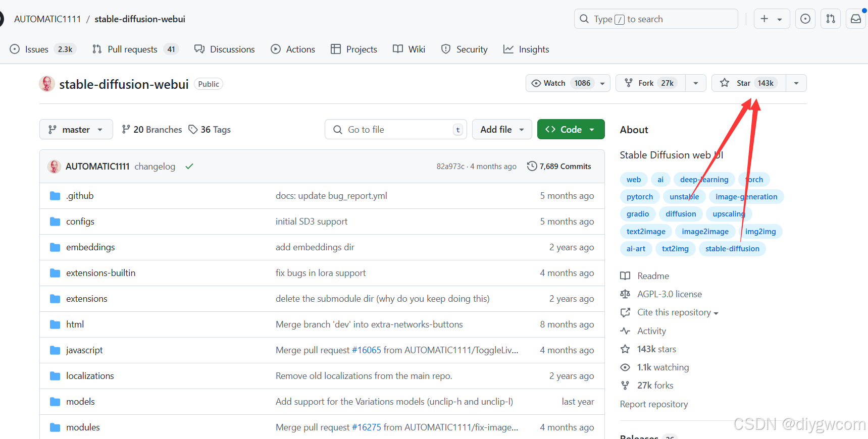Click the gradio topic tag

coord(638,214)
